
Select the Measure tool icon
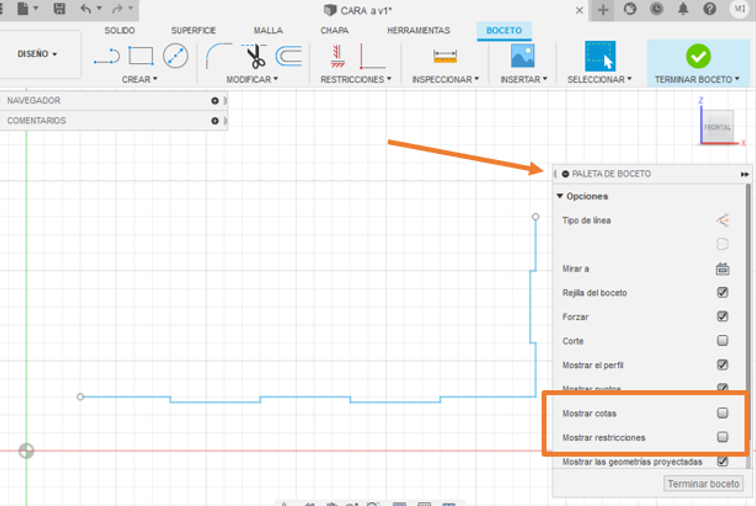(445, 56)
